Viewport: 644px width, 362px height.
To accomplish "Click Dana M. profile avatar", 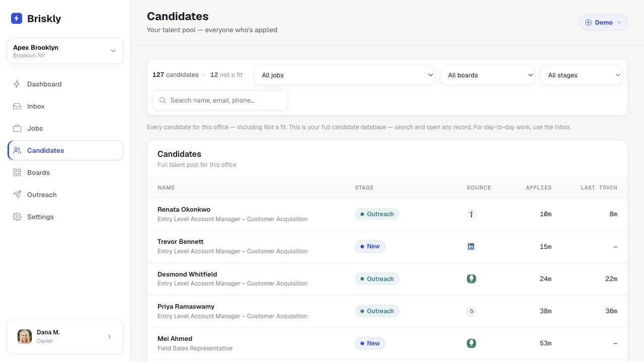I will point(25,336).
